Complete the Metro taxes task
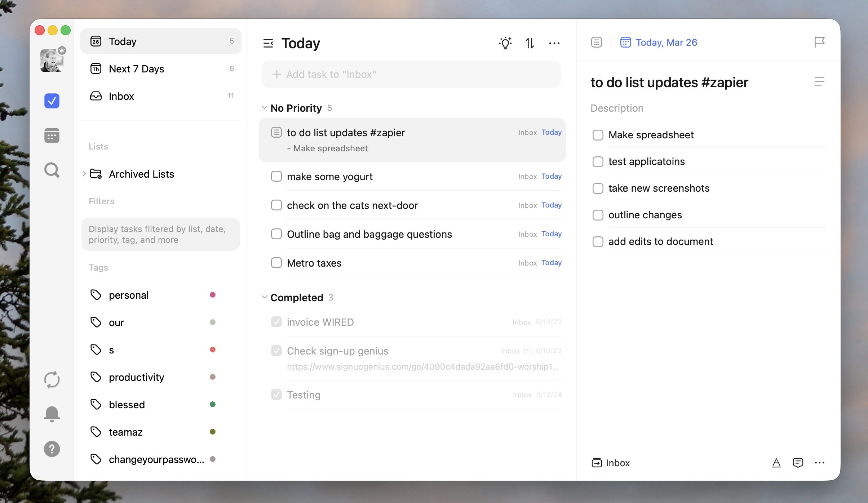This screenshot has height=503, width=868. [x=276, y=263]
